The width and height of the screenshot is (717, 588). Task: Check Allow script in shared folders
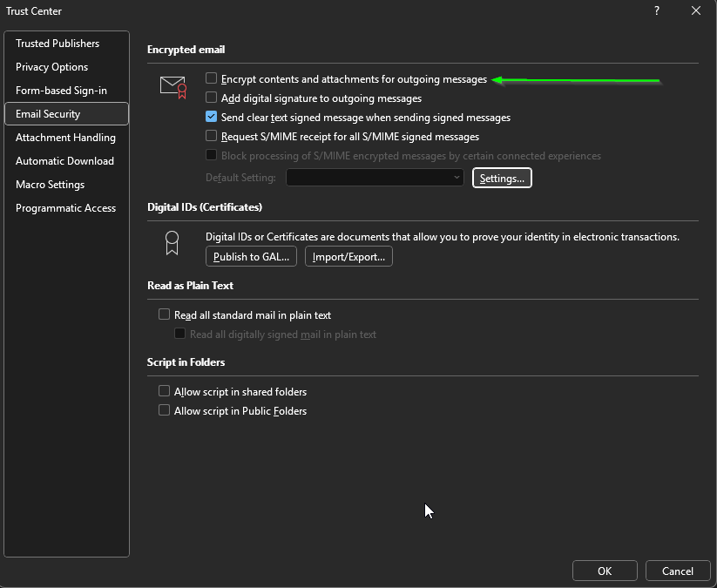click(164, 392)
